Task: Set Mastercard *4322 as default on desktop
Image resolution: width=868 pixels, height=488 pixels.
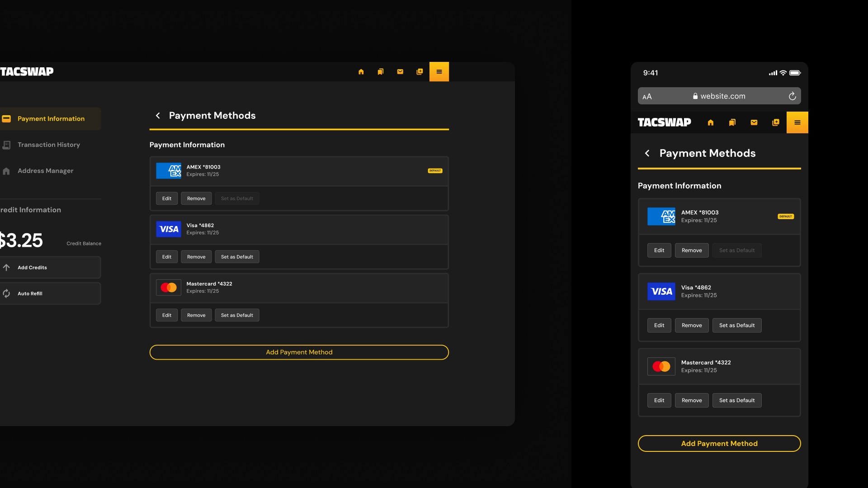Action: 237,315
